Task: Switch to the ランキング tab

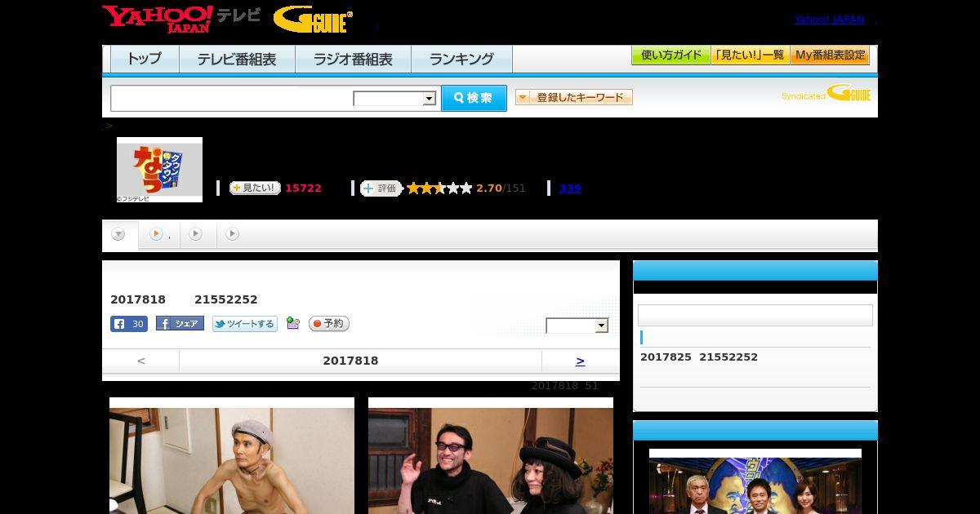Action: tap(461, 60)
